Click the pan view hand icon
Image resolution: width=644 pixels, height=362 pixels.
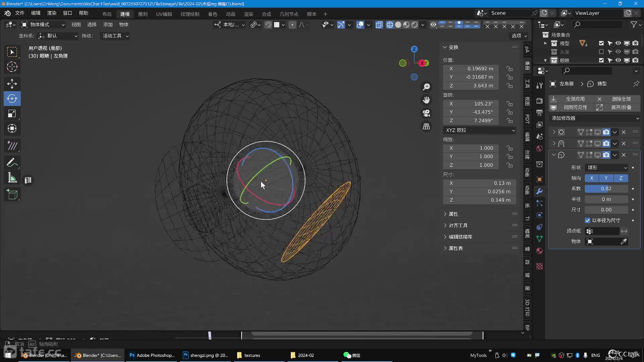point(426,100)
